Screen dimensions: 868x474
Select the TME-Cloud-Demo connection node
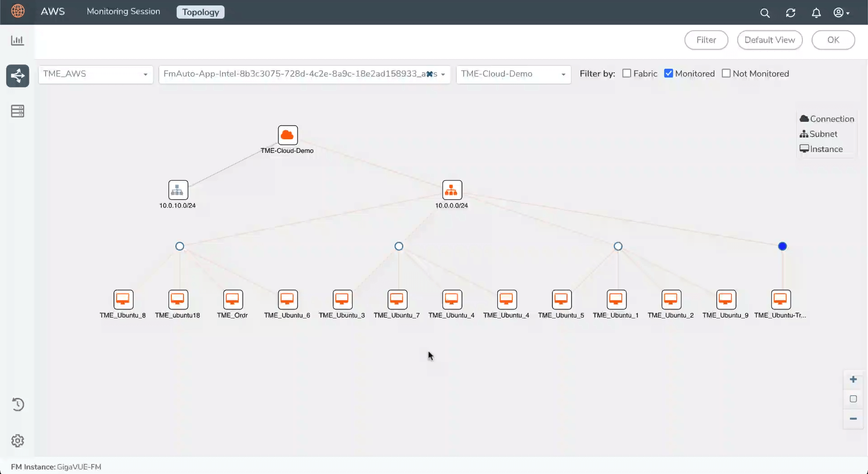click(288, 135)
